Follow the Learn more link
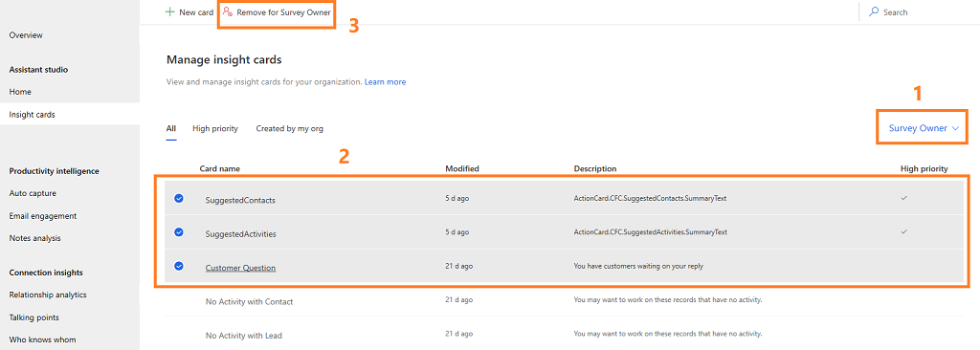The width and height of the screenshot is (980, 350). pyautogui.click(x=385, y=82)
